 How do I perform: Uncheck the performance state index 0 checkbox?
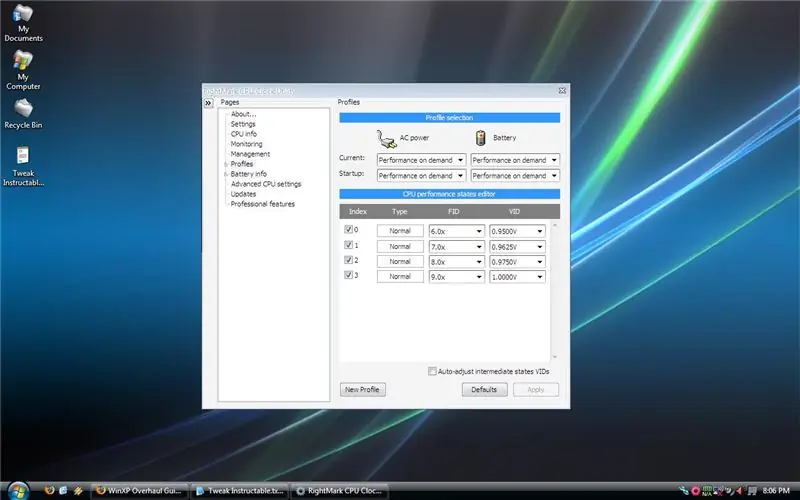[x=348, y=230]
